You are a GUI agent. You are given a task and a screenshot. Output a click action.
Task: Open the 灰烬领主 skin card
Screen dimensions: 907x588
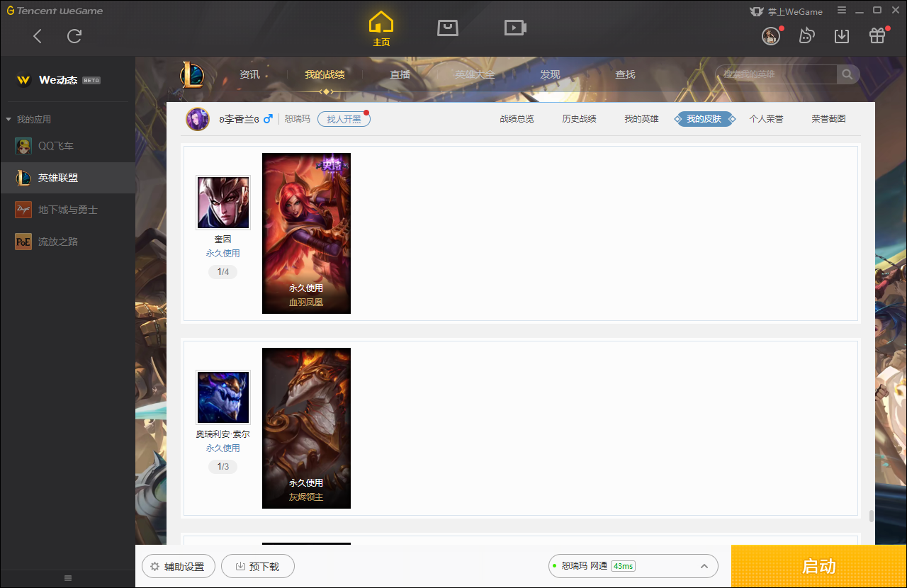(x=306, y=428)
